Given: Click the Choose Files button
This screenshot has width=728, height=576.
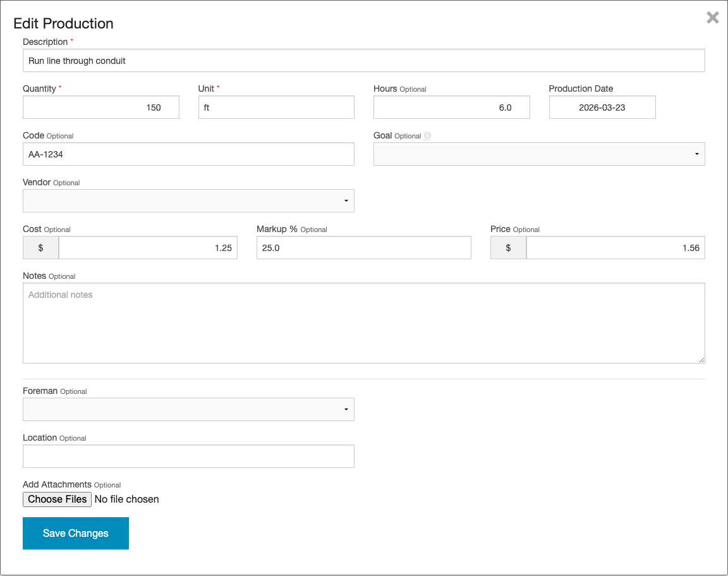Looking at the screenshot, I should click(57, 499).
